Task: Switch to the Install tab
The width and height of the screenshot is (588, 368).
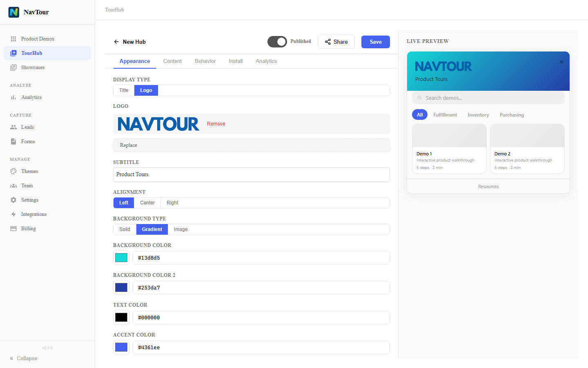Action: [236, 61]
